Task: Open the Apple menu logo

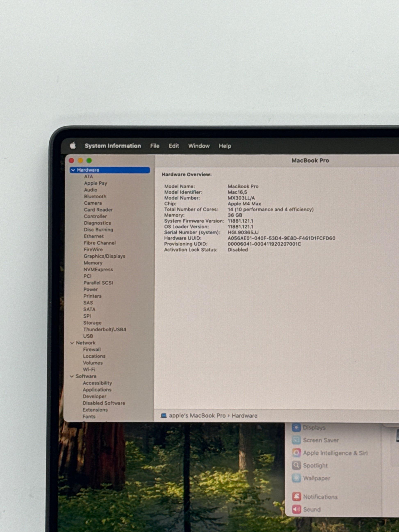Action: [x=73, y=146]
